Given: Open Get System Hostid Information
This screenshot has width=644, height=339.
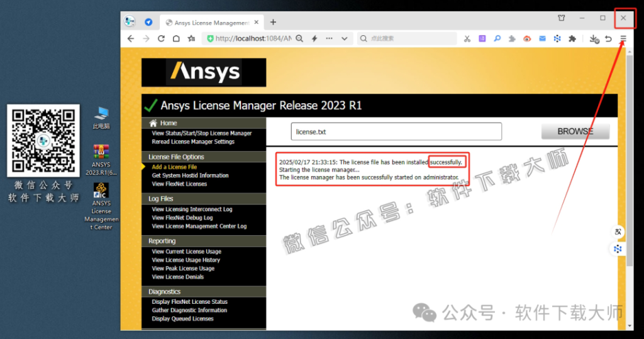Looking at the screenshot, I should [x=190, y=175].
